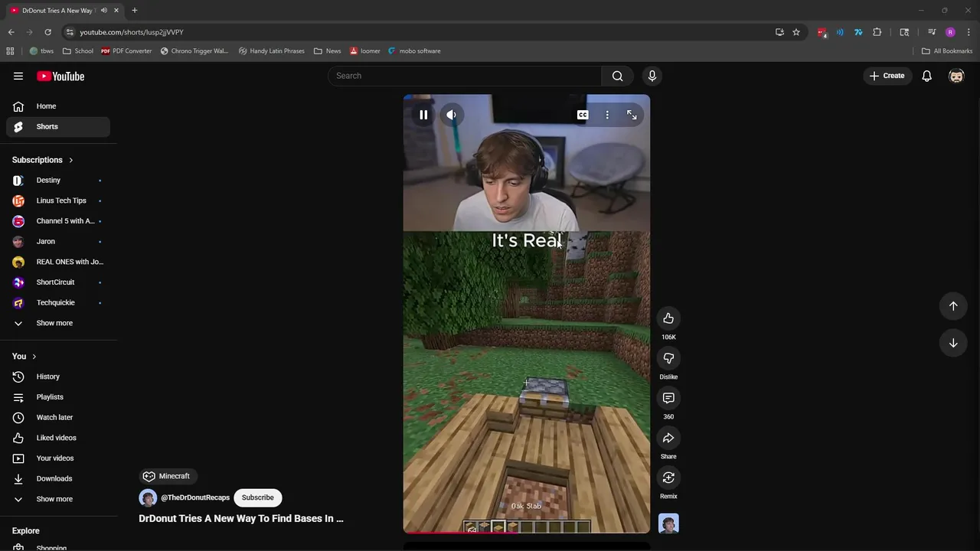Open the three-dot more options on the Short
Viewport: 980px width, 551px height.
coord(607,115)
